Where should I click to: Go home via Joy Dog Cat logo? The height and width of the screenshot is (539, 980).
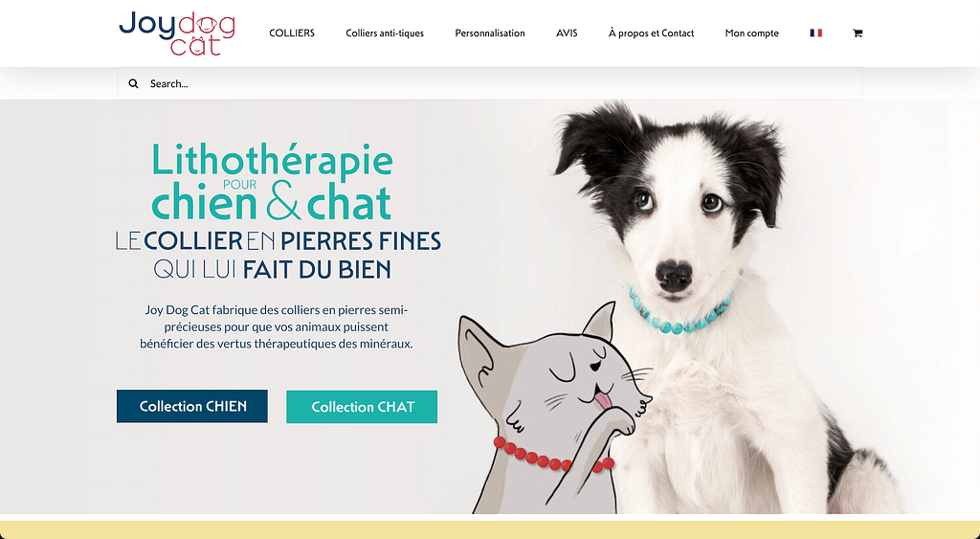(177, 34)
